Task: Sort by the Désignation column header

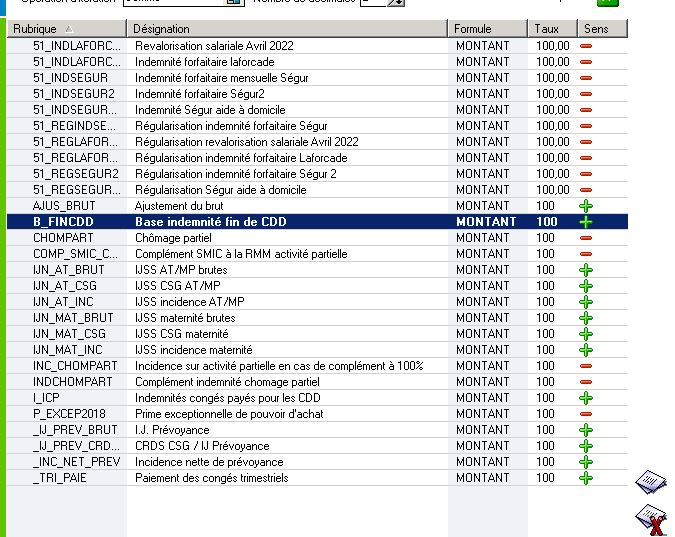Action: click(288, 29)
